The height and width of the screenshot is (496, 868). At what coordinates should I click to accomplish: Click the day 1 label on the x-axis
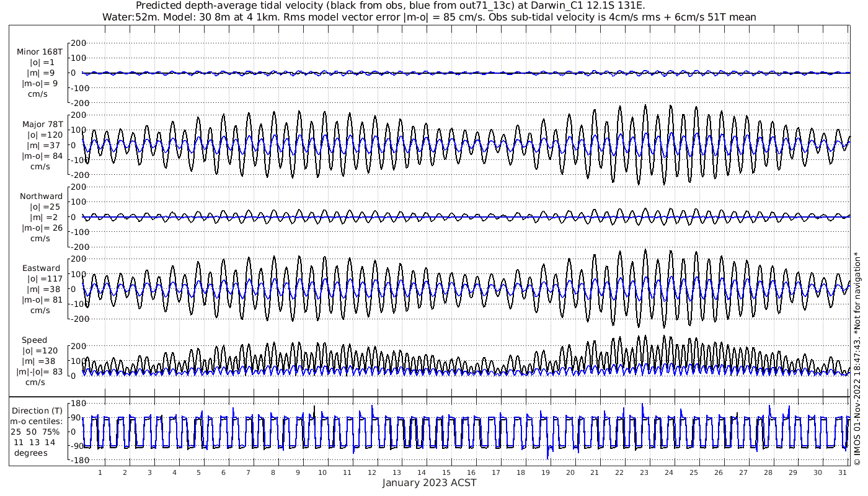point(100,472)
